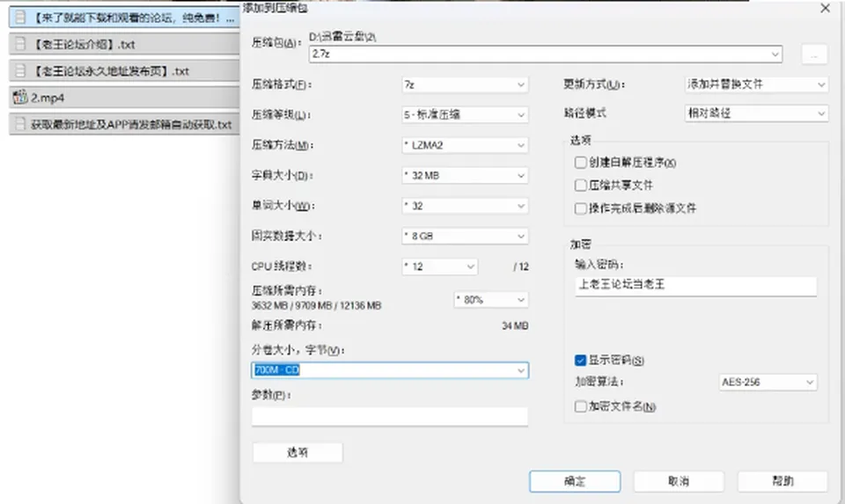Click the "/ 12" thread total text
This screenshot has width=845, height=504.
(520, 267)
